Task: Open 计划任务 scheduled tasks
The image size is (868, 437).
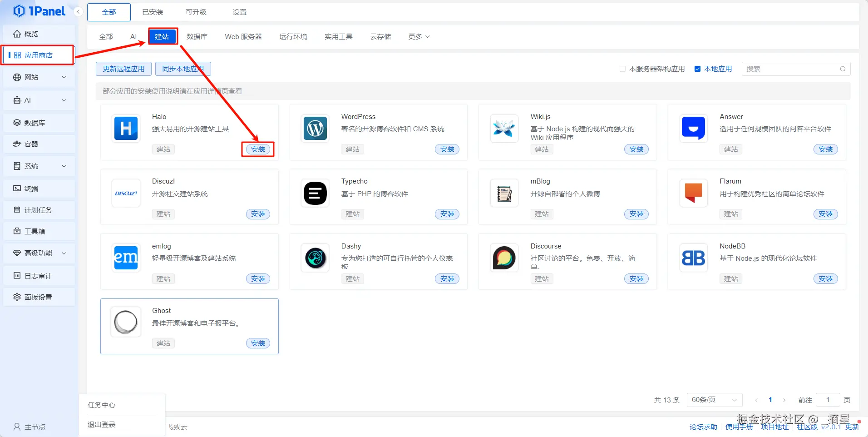Action: click(39, 210)
